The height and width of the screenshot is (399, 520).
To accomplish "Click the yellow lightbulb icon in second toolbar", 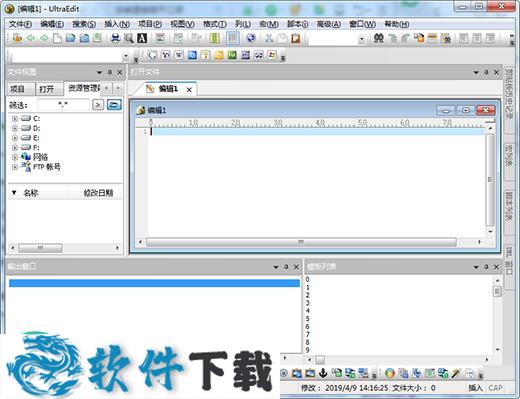I will coord(205,55).
